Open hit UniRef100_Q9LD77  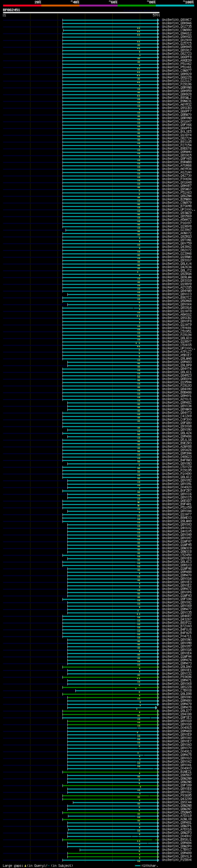coord(177,711)
